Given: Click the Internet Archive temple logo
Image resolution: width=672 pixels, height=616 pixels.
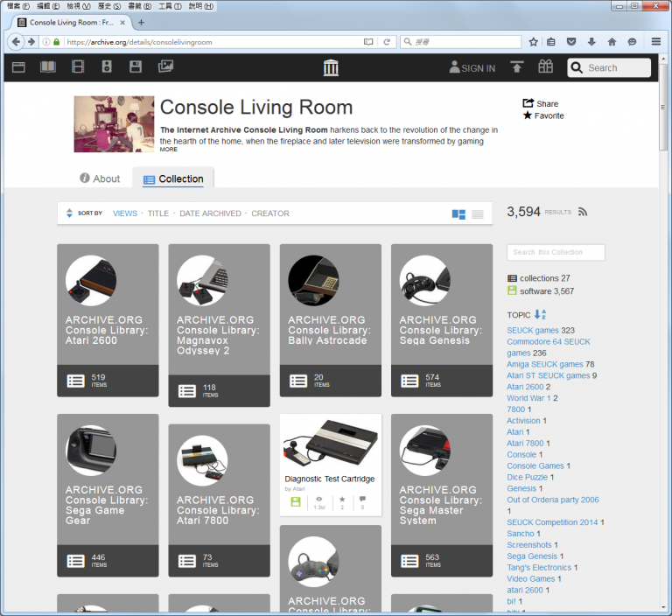Looking at the screenshot, I should pos(331,67).
